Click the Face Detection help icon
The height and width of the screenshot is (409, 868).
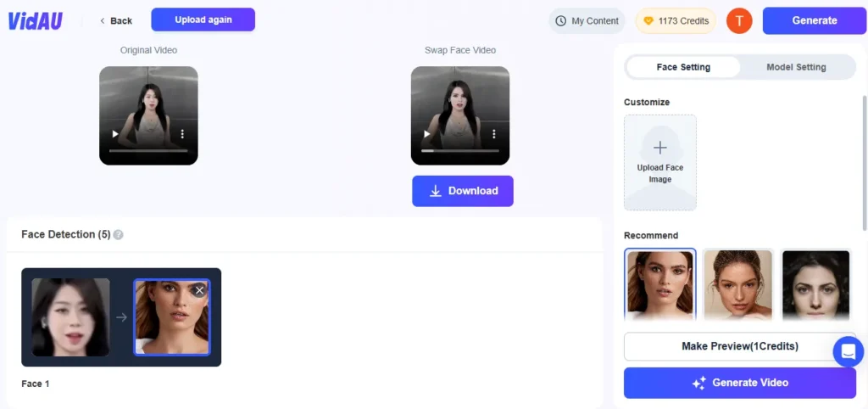coord(119,235)
